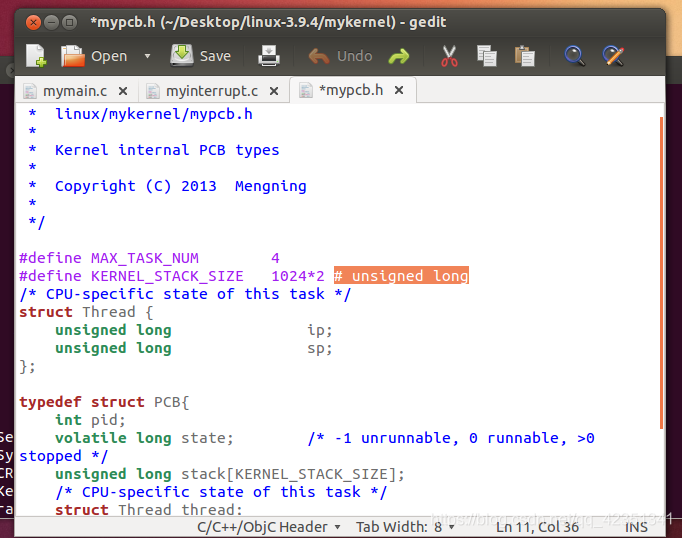
Task: Copy selection with the copy icon
Action: point(487,56)
